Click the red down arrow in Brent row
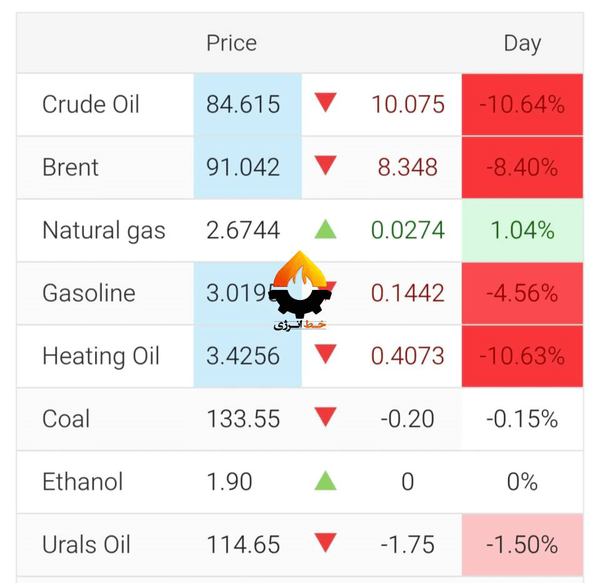 pyautogui.click(x=326, y=166)
